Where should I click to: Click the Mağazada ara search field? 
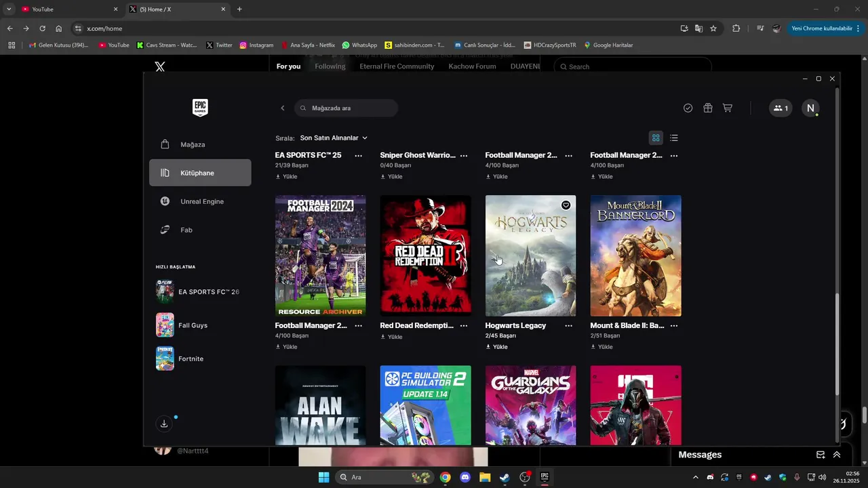(346, 108)
